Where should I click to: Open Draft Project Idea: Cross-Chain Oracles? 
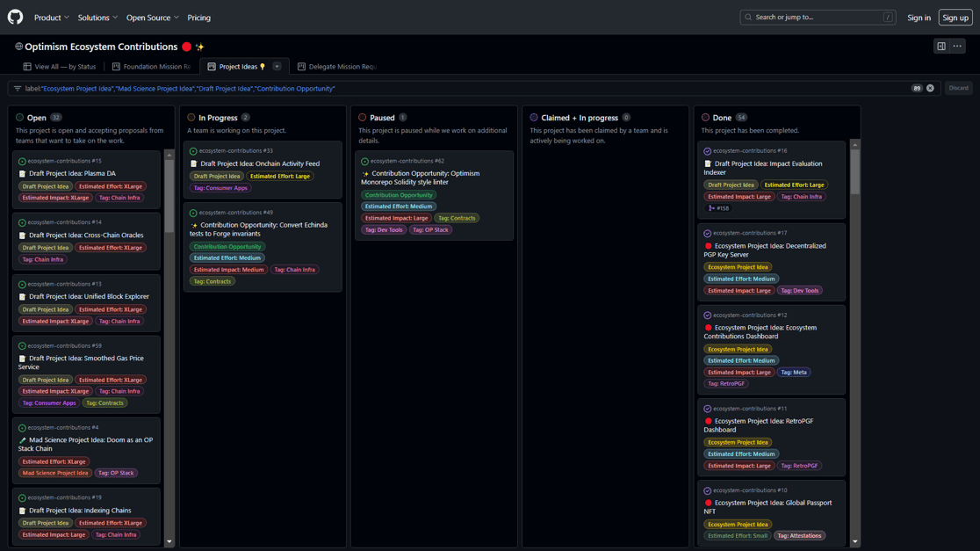[x=86, y=236]
